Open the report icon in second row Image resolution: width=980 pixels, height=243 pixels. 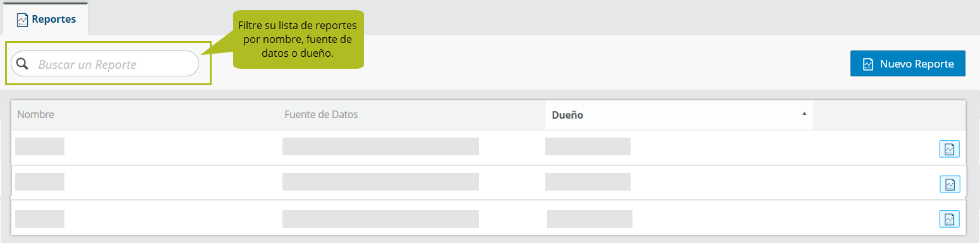[949, 184]
